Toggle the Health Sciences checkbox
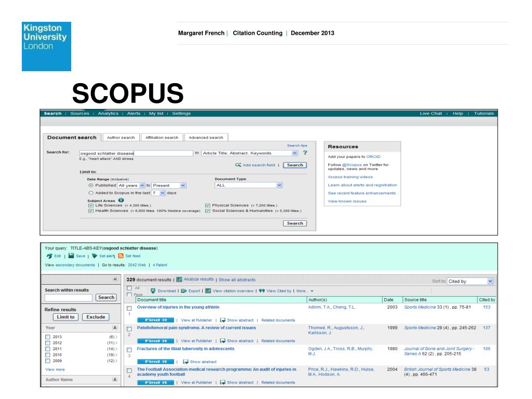Viewport: 532px width, 399px height. click(90, 211)
